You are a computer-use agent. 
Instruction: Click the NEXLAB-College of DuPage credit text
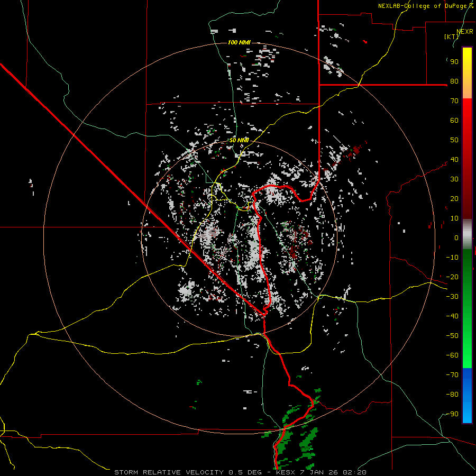point(425,6)
